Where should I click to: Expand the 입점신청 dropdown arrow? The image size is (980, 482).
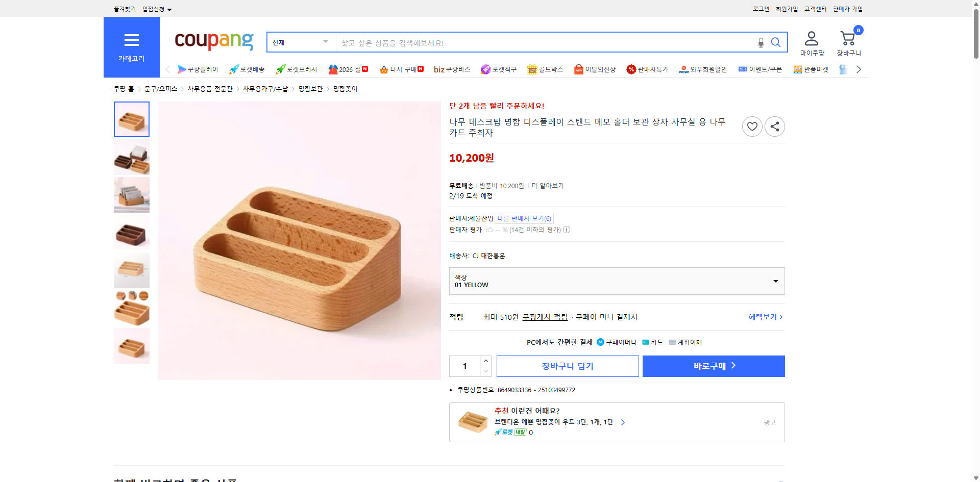[x=170, y=9]
